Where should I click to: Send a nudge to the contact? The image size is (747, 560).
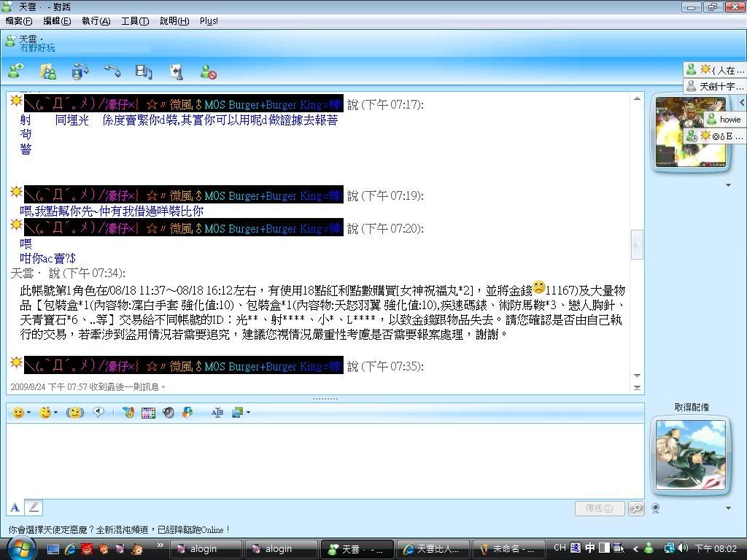pos(74,413)
